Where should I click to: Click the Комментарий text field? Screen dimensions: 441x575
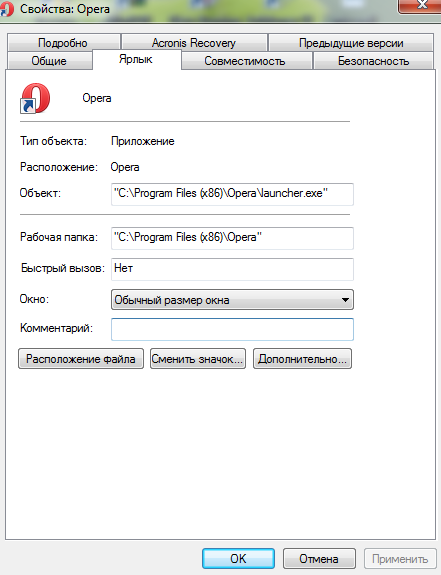click(232, 329)
